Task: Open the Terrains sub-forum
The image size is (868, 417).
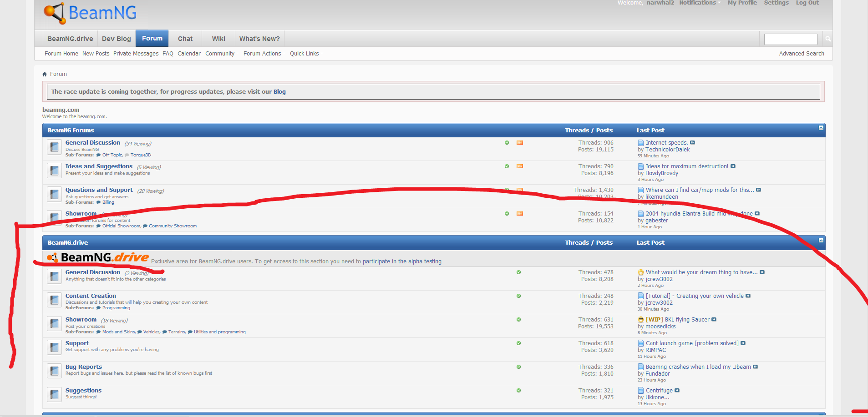Action: click(x=177, y=332)
